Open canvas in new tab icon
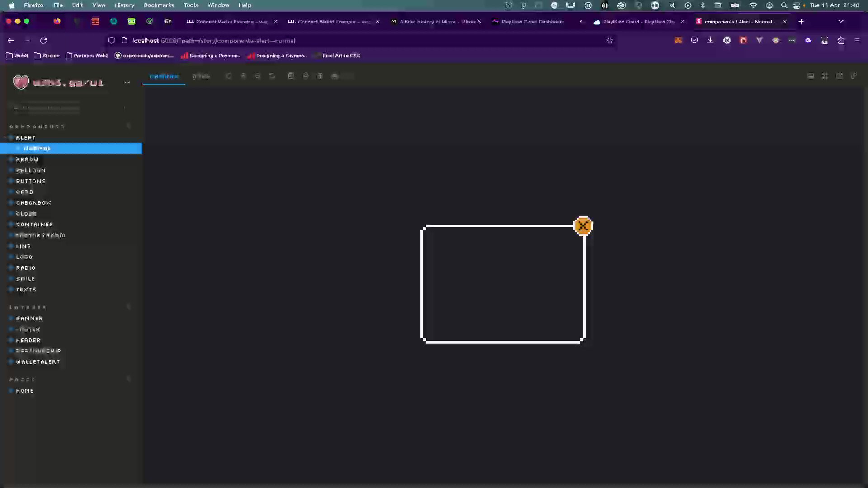Viewport: 868px width, 488px height. [840, 76]
